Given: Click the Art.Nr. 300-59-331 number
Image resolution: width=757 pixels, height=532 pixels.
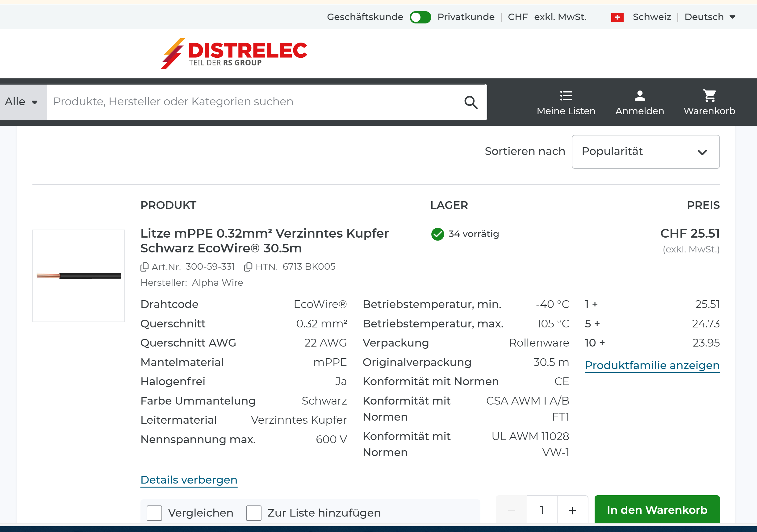Looking at the screenshot, I should tap(210, 267).
